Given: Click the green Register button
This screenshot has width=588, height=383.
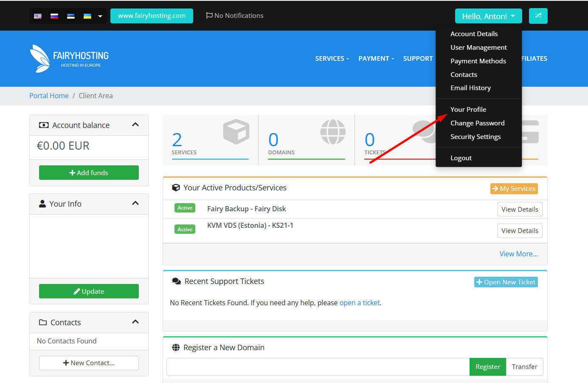Looking at the screenshot, I should [488, 367].
